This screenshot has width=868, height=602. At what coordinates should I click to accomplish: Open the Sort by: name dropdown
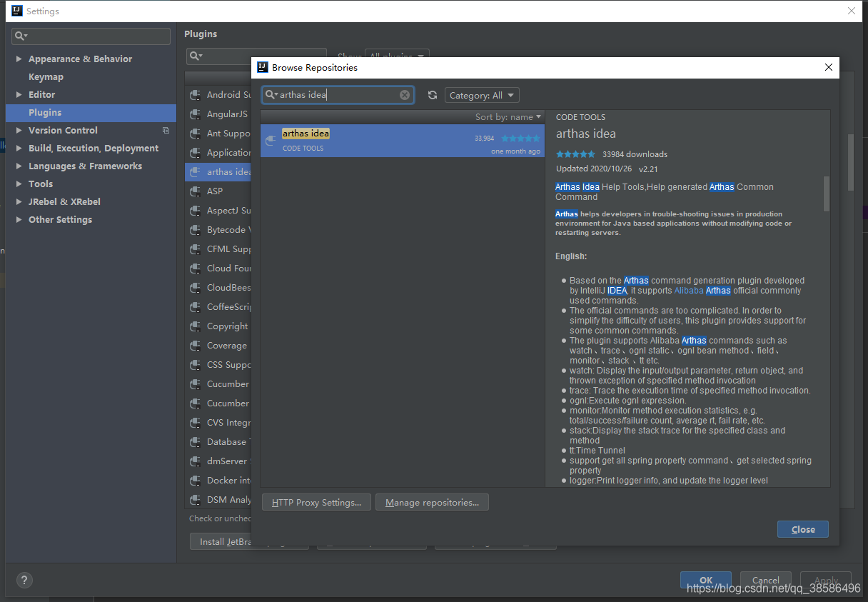click(x=508, y=117)
